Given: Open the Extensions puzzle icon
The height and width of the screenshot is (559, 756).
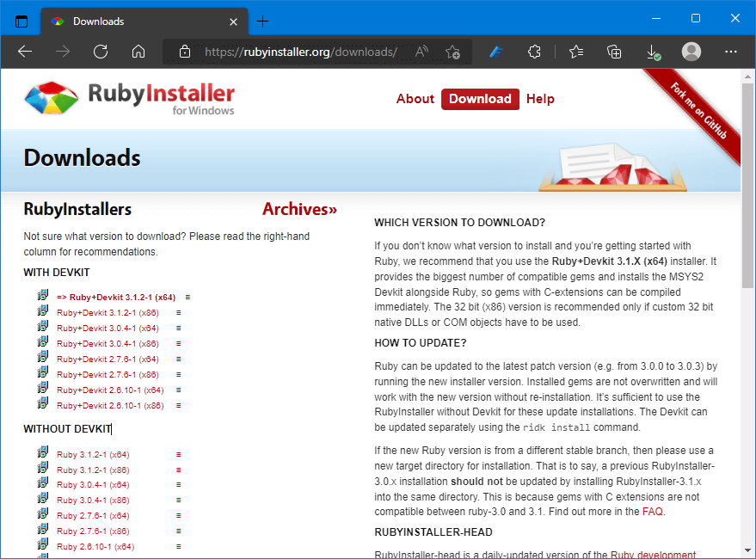Looking at the screenshot, I should pyautogui.click(x=534, y=52).
